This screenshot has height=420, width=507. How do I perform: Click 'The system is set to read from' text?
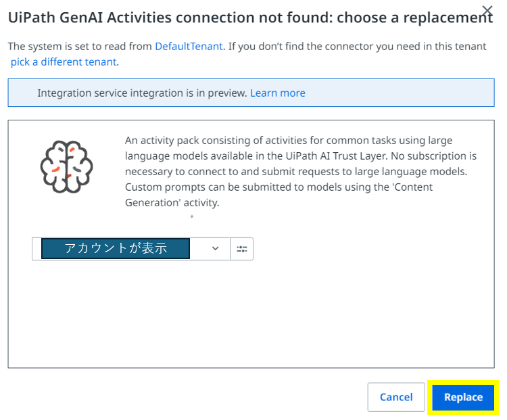(80, 47)
